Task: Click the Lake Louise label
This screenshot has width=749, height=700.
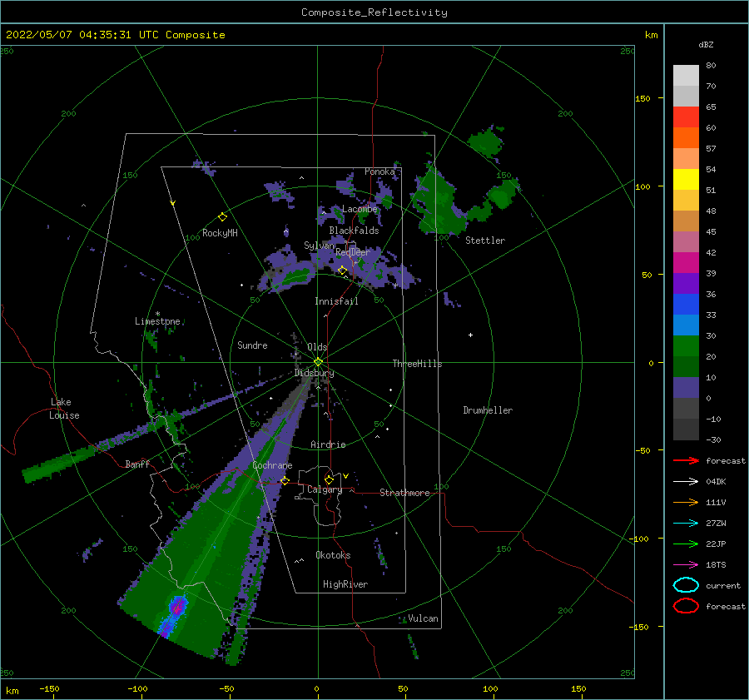Action: 64,409
